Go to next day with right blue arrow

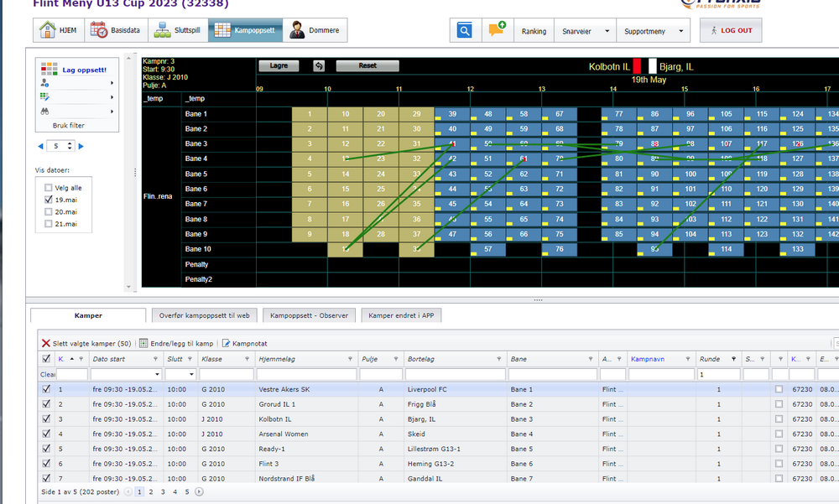pyautogui.click(x=81, y=146)
